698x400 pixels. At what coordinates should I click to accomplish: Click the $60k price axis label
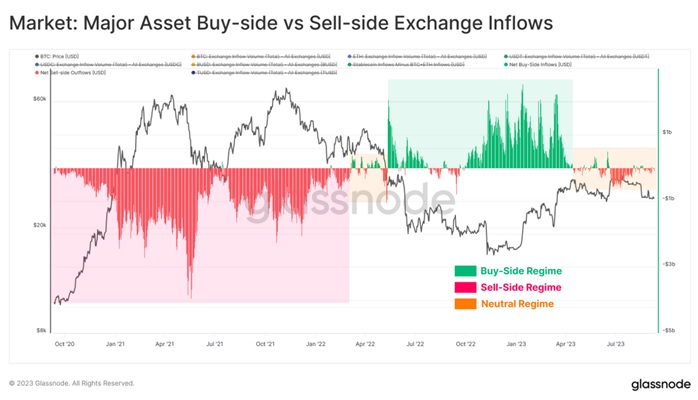(40, 99)
